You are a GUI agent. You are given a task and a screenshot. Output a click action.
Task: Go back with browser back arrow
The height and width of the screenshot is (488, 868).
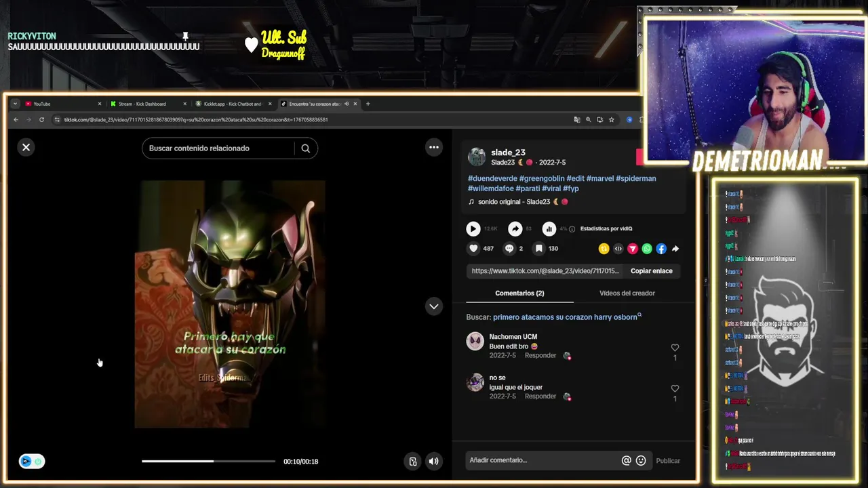16,120
